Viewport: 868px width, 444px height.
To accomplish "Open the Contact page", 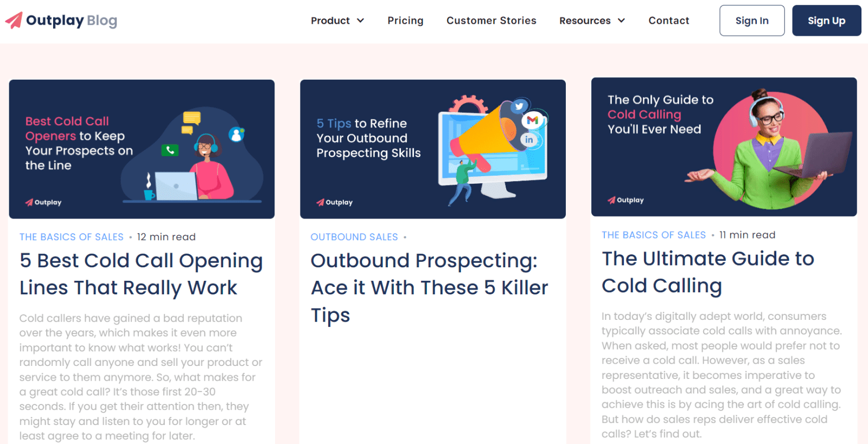I will tap(668, 21).
